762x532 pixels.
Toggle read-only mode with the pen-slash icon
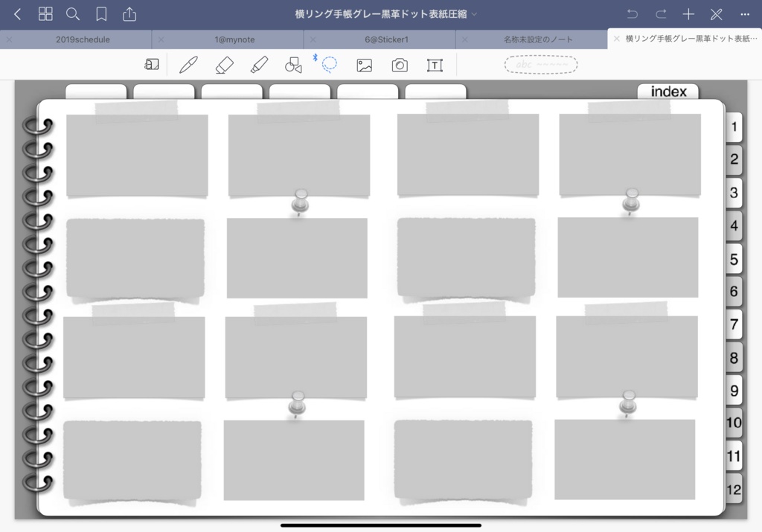point(716,13)
